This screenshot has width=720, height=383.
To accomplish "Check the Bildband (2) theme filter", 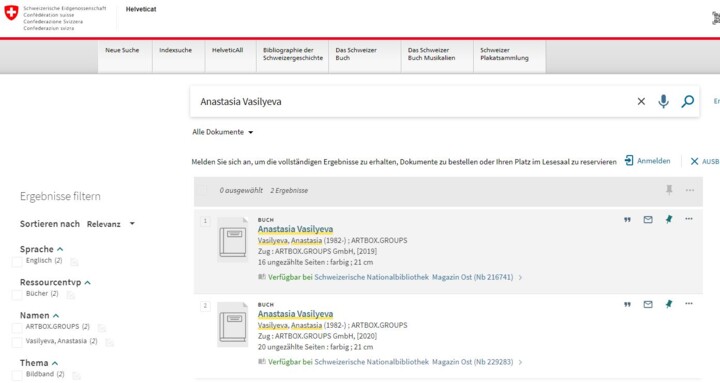I will [17, 376].
